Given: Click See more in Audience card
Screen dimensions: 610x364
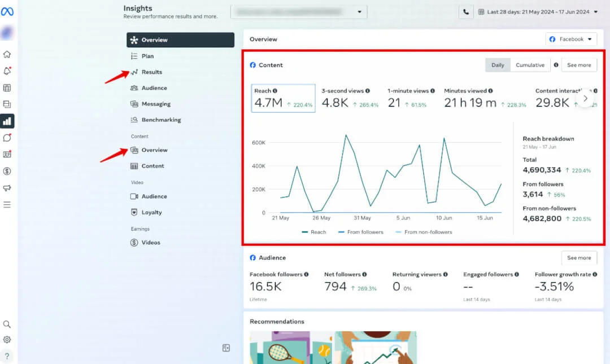Looking at the screenshot, I should pyautogui.click(x=579, y=258).
